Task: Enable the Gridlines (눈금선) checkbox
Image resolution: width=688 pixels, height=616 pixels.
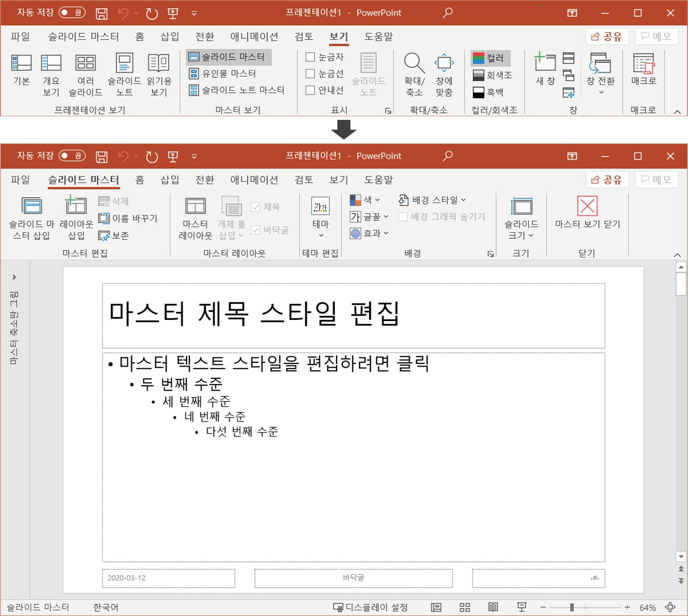Action: tap(310, 74)
